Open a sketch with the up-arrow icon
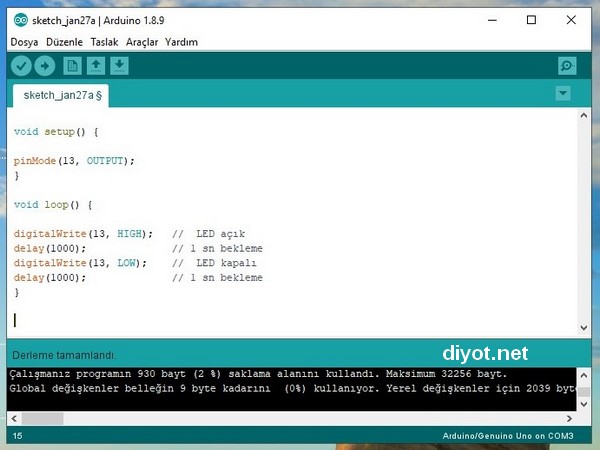Screen dimensions: 600x450 96,66
